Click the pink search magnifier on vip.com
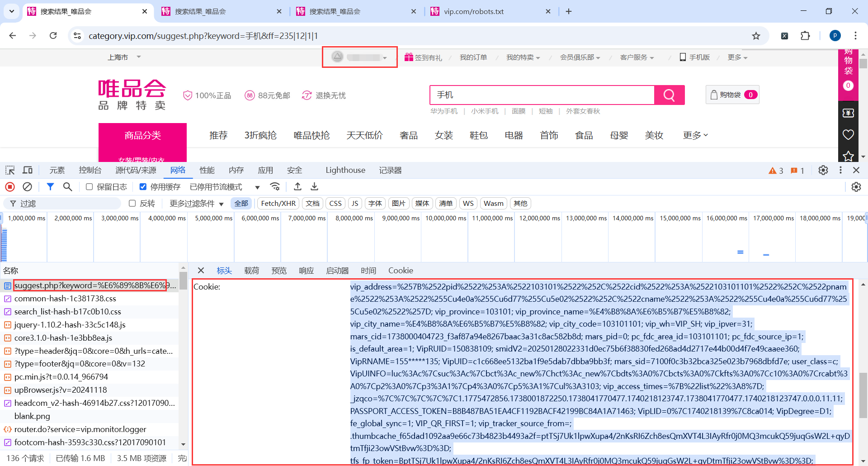Image resolution: width=868 pixels, height=466 pixels. pos(669,95)
